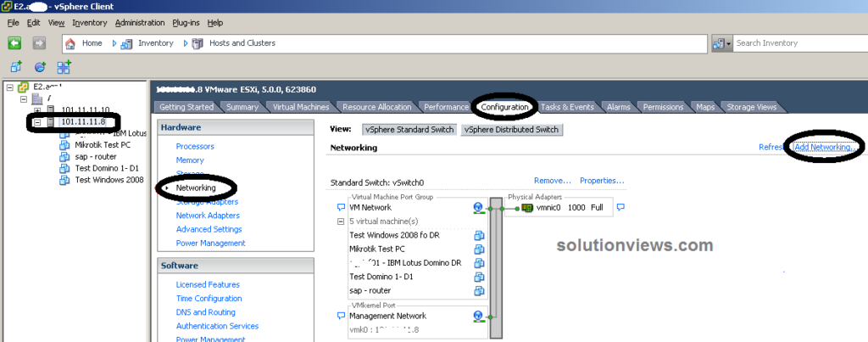
Task: Open Memory under Hardware
Action: coord(190,160)
